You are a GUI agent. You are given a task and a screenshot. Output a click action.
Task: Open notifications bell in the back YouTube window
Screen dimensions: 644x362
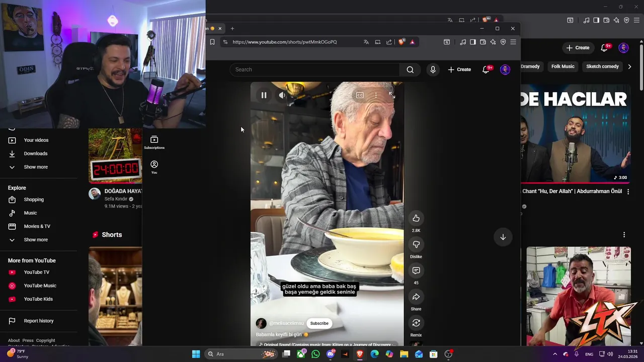[x=605, y=48]
